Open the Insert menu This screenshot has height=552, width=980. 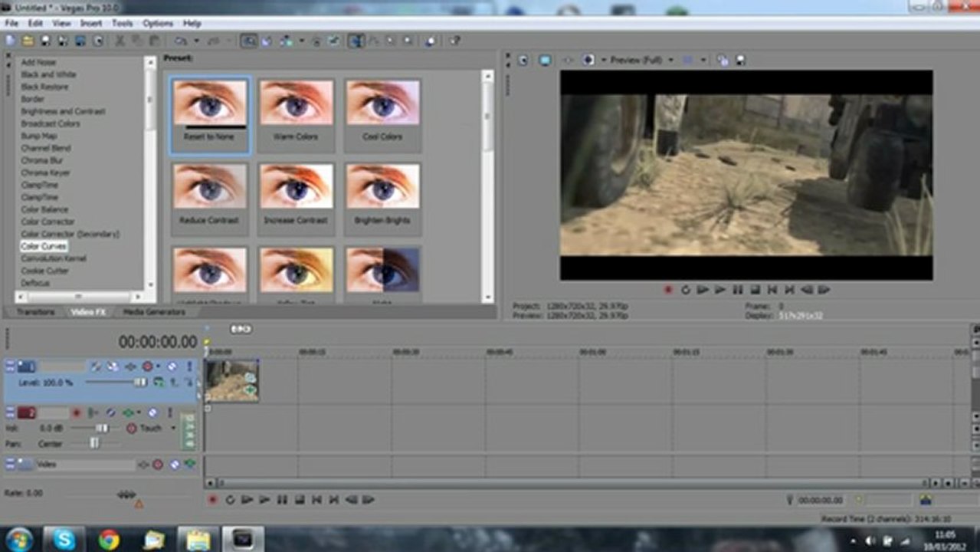pyautogui.click(x=91, y=23)
